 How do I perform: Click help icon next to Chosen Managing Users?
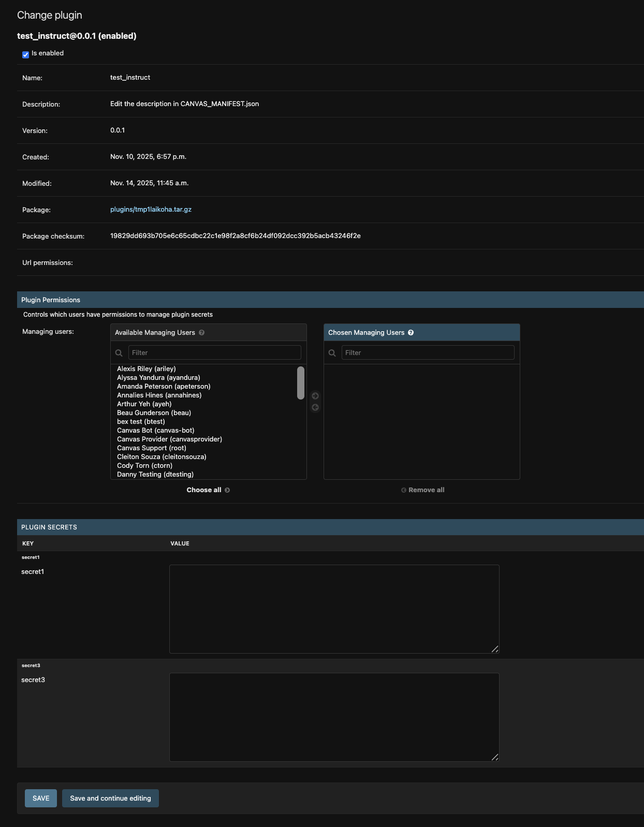(x=411, y=333)
